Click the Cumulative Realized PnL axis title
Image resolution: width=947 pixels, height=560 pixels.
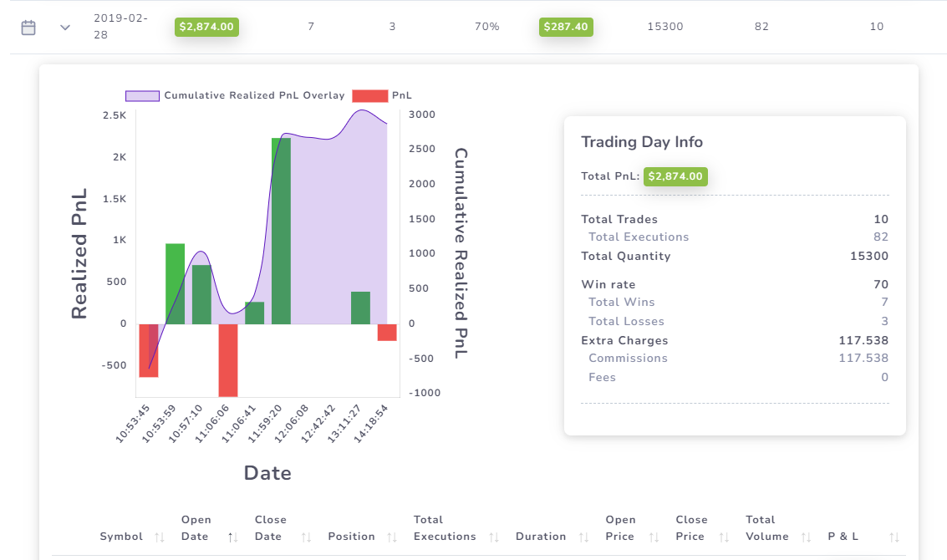click(x=461, y=253)
